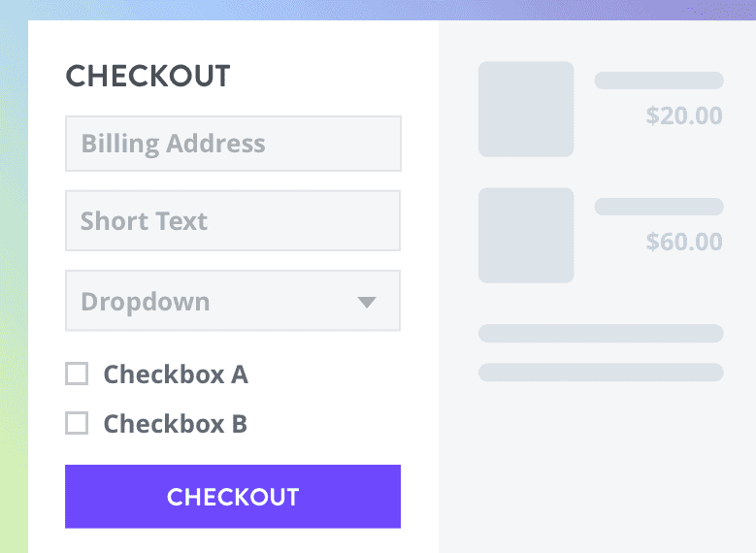The height and width of the screenshot is (553, 756).
Task: Click the lower order summary placeholder bar
Action: tap(601, 373)
